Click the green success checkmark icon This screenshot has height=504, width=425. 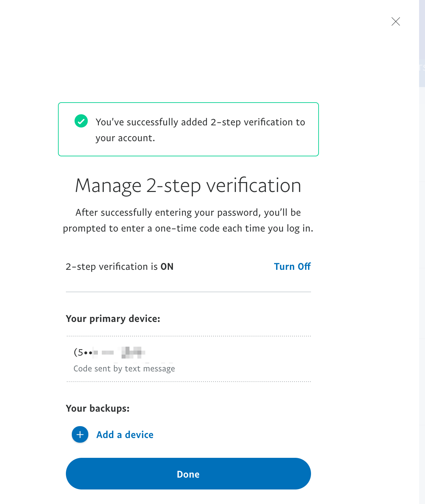81,121
